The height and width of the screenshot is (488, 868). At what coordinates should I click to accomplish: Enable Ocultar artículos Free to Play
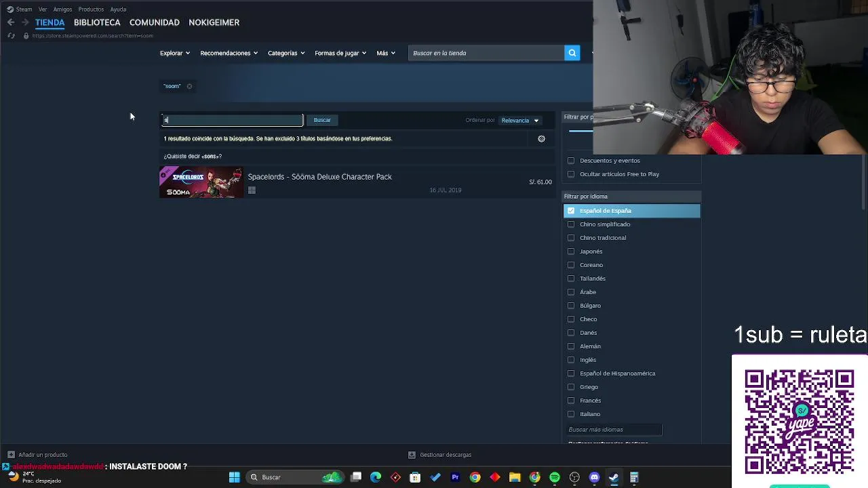pos(571,174)
